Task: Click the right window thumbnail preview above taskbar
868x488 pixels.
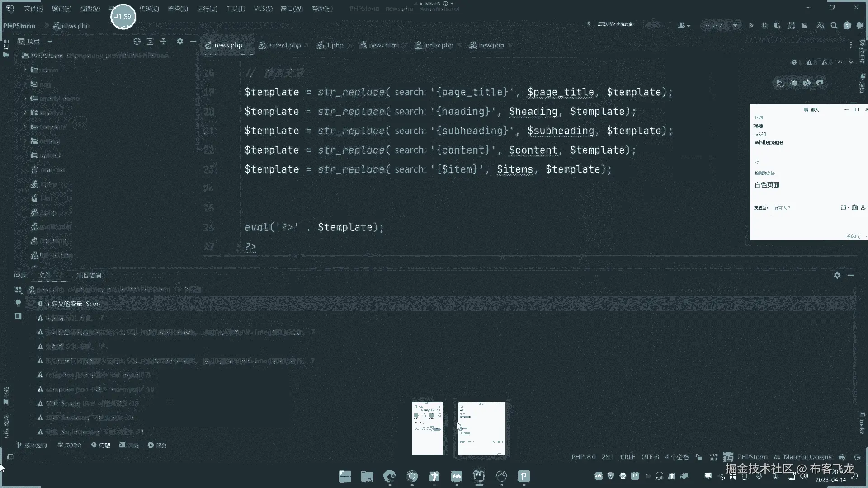Action: click(481, 428)
